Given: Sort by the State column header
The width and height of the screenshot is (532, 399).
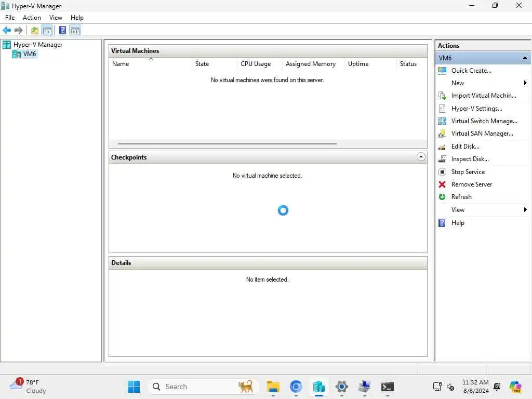Looking at the screenshot, I should (x=214, y=64).
